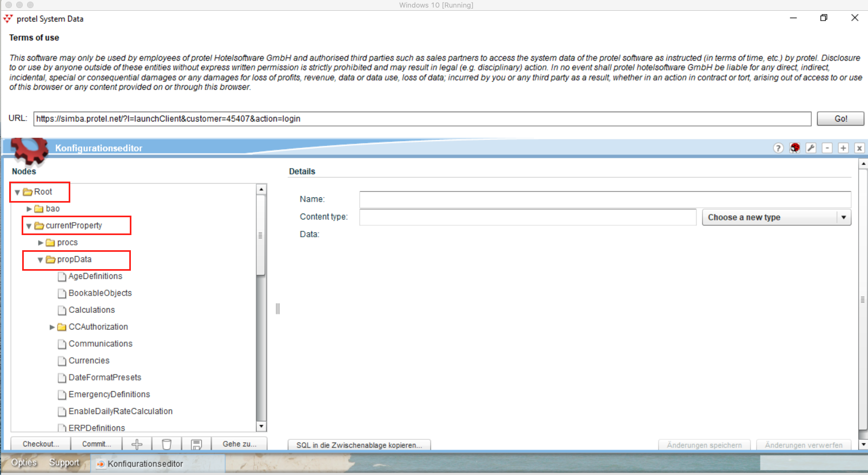Screen dimensions: 868x475
Task: Open help via the question mark icon
Action: (778, 148)
